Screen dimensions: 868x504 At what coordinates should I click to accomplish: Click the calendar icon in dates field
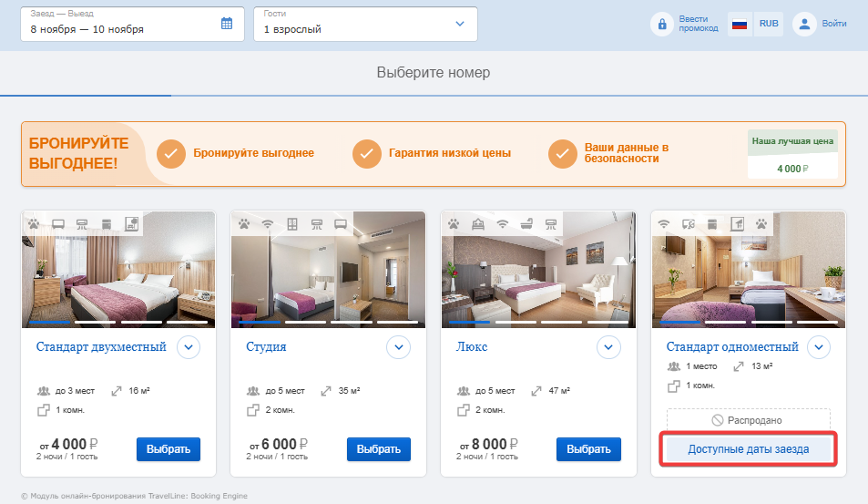(227, 24)
